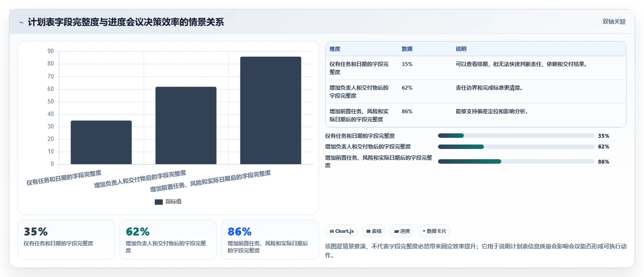Click the 35% progress bar

(x=516, y=136)
